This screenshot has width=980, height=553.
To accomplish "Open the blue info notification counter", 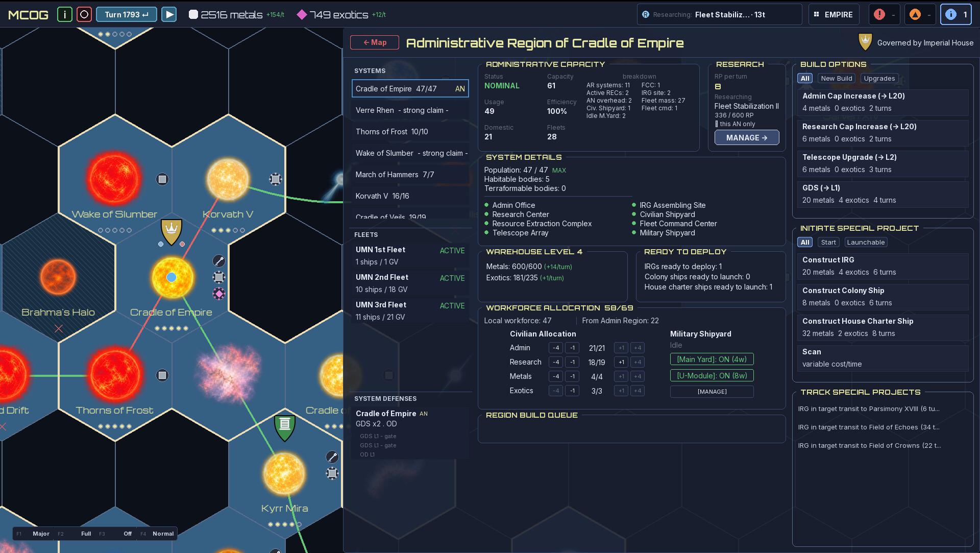I will (x=956, y=14).
